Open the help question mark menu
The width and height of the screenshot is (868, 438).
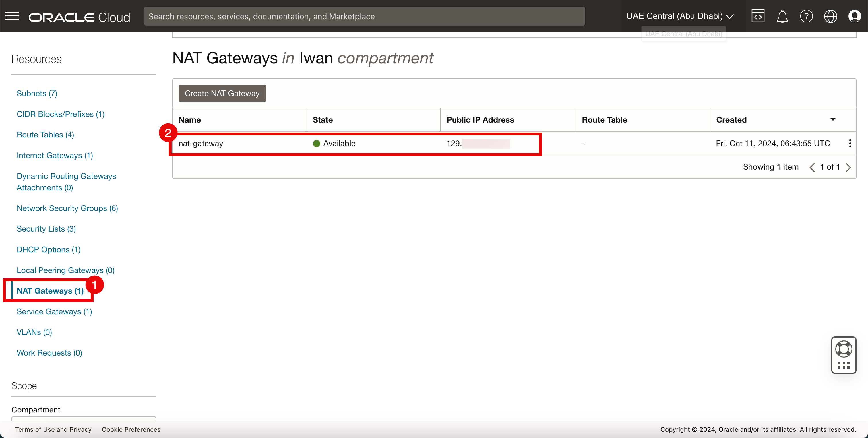pyautogui.click(x=806, y=16)
